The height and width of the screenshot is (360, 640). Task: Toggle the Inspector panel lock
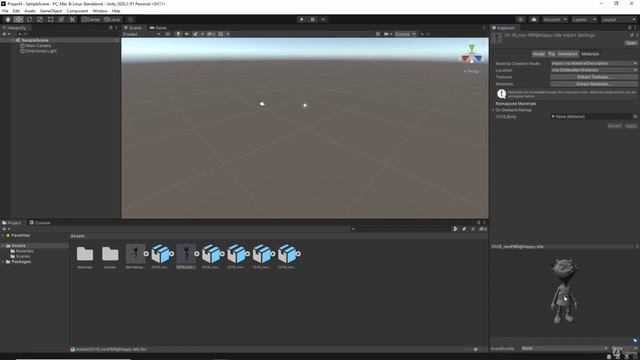click(x=629, y=28)
